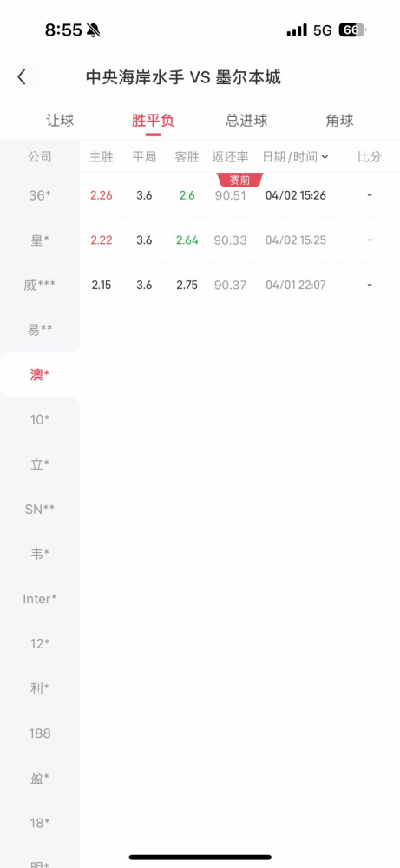Select 威*** bookmaker entry

40,285
